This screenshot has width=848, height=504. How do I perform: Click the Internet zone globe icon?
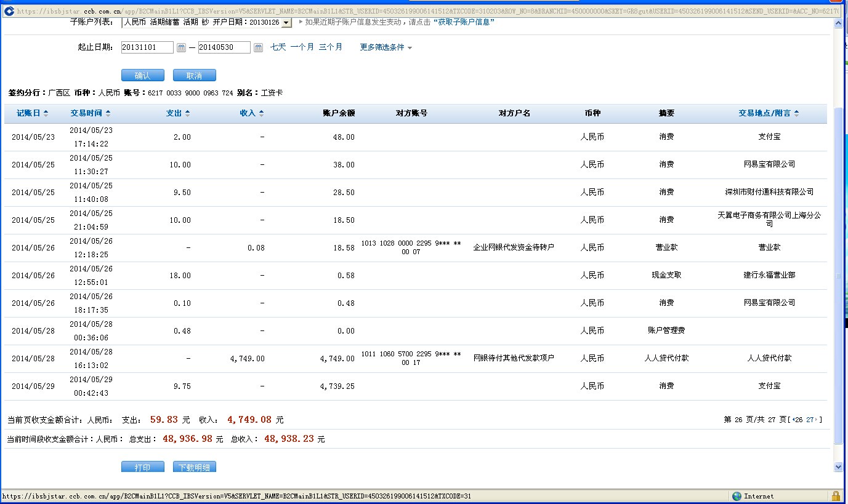coord(737,496)
